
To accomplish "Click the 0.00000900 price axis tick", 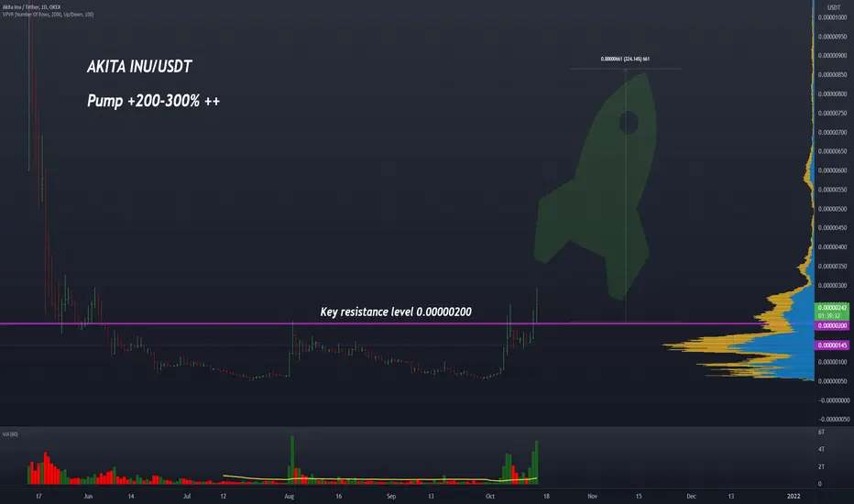I will [x=833, y=56].
